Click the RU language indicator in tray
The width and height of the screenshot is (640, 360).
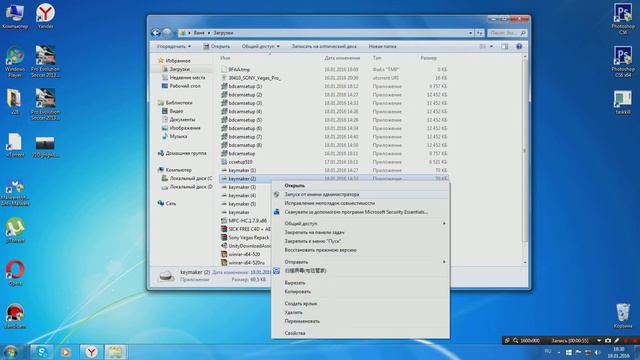pos(548,351)
